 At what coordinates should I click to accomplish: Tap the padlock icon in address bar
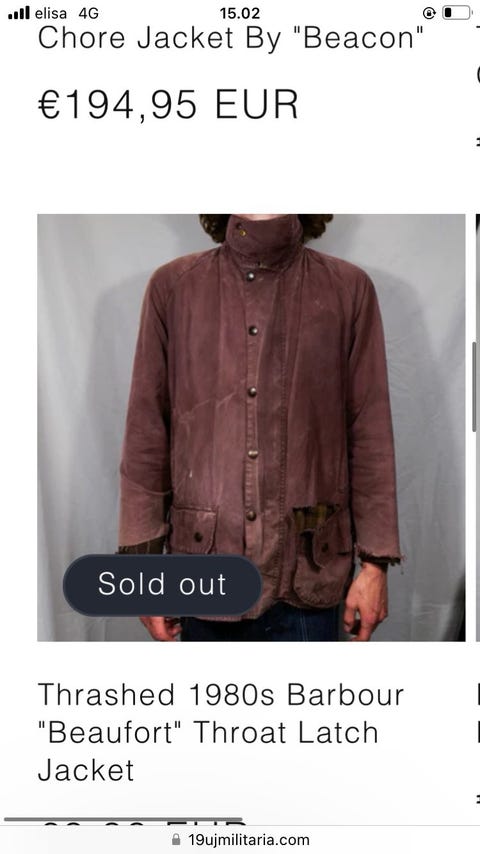[175, 839]
